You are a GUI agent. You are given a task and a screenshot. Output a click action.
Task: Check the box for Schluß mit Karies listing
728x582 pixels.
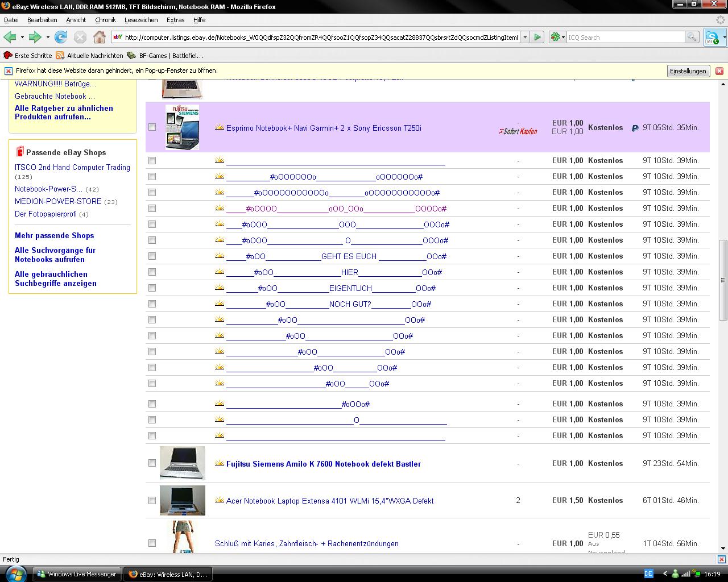152,543
